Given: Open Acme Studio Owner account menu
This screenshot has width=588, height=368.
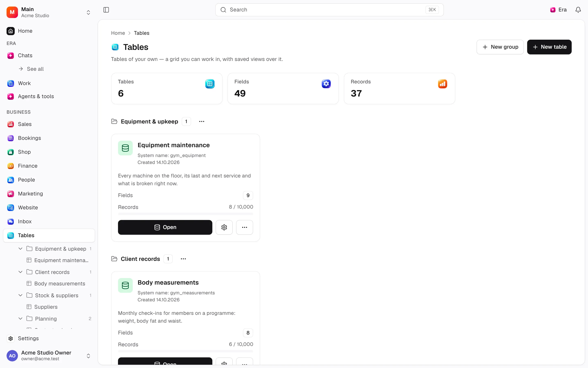Looking at the screenshot, I should (x=49, y=356).
